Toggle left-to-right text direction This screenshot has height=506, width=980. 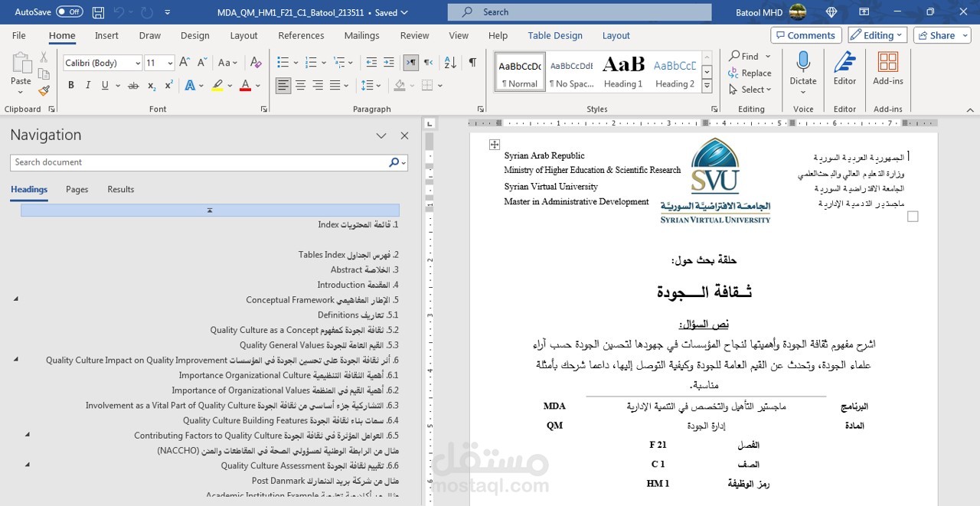(411, 63)
